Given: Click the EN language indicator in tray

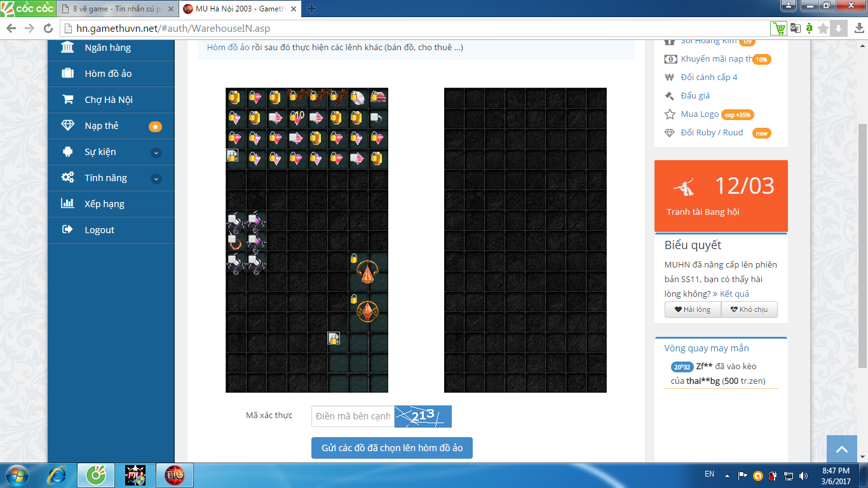Looking at the screenshot, I should 710,474.
